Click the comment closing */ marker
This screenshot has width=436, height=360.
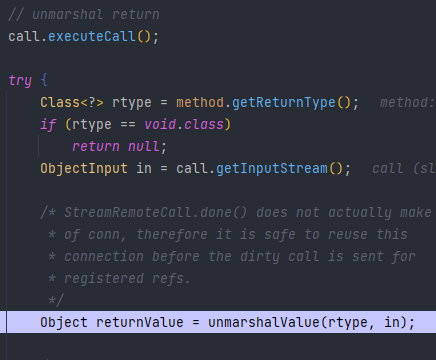click(56, 300)
